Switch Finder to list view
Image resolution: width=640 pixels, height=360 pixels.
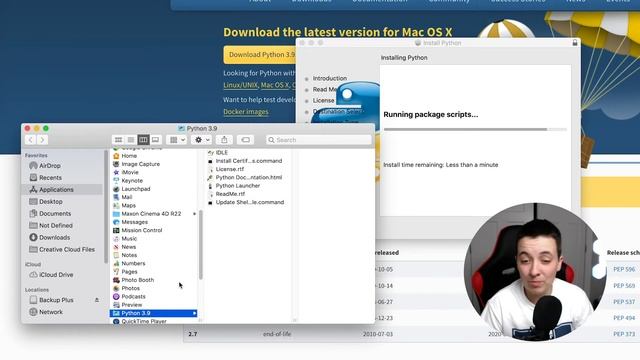click(x=131, y=140)
